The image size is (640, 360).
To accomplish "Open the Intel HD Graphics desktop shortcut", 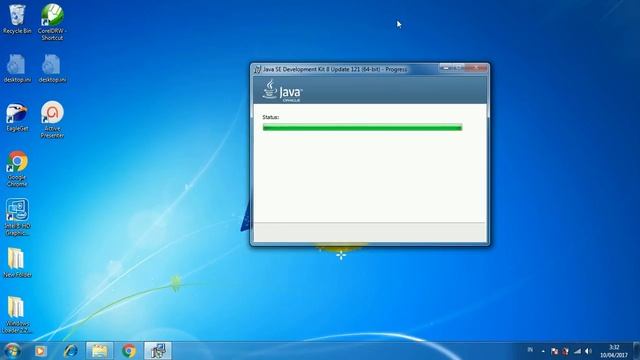I will [x=17, y=217].
